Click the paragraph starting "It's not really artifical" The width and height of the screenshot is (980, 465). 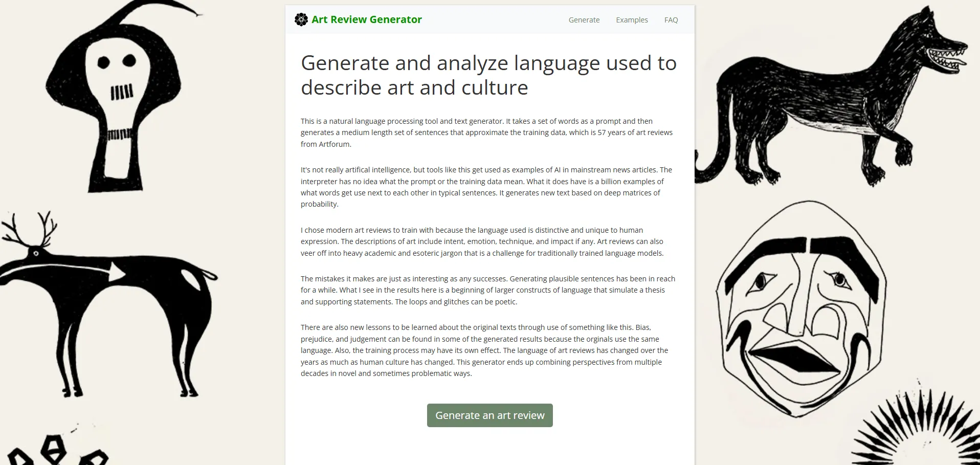pyautogui.click(x=486, y=187)
